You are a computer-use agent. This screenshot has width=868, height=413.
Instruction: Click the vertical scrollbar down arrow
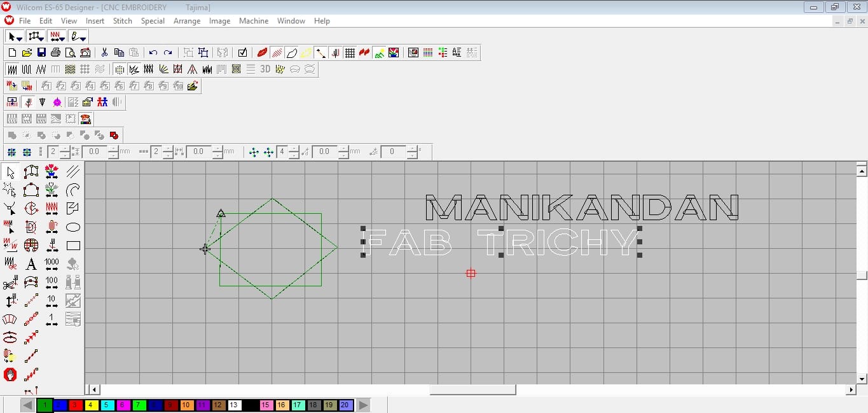[x=862, y=379]
